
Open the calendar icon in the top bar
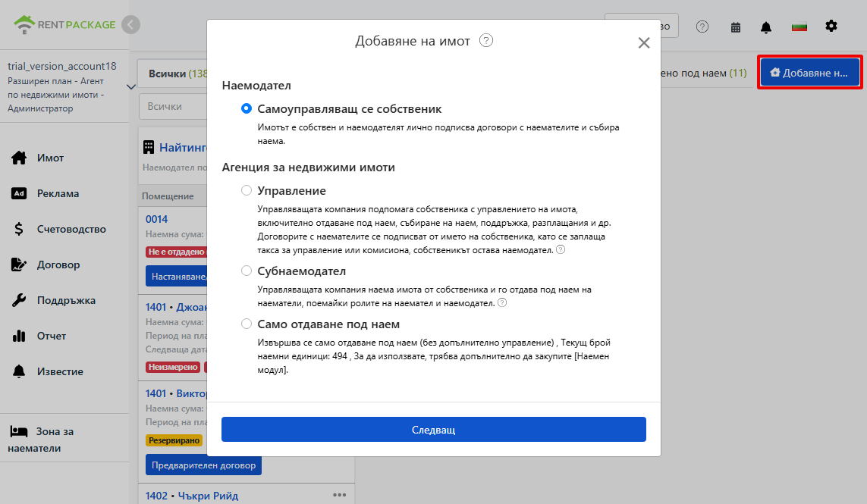tap(736, 27)
